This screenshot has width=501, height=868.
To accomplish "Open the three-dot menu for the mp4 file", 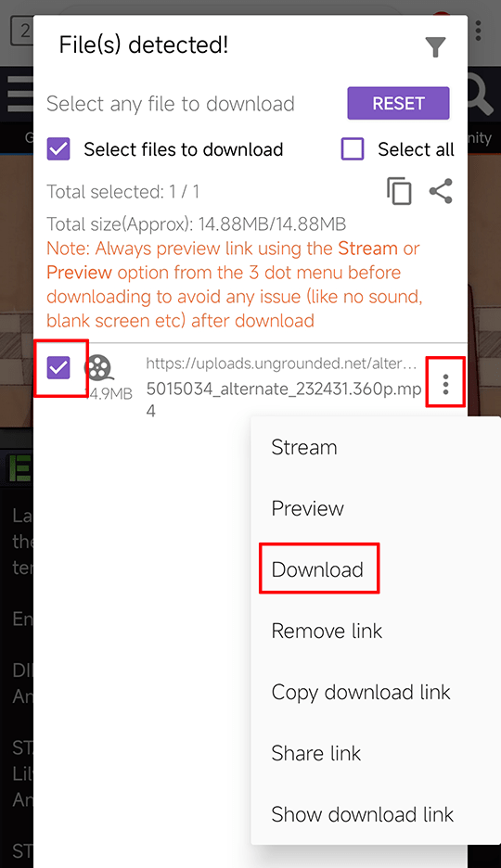I will (445, 384).
